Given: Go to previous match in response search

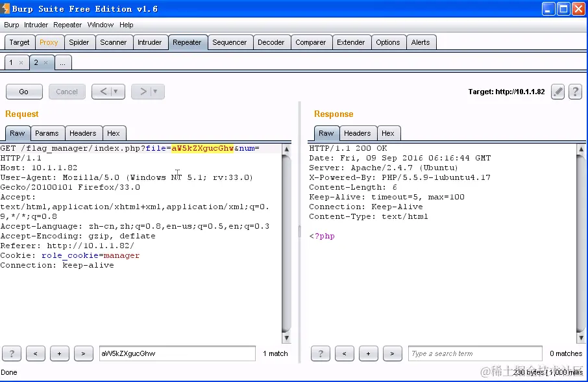Looking at the screenshot, I should 344,353.
